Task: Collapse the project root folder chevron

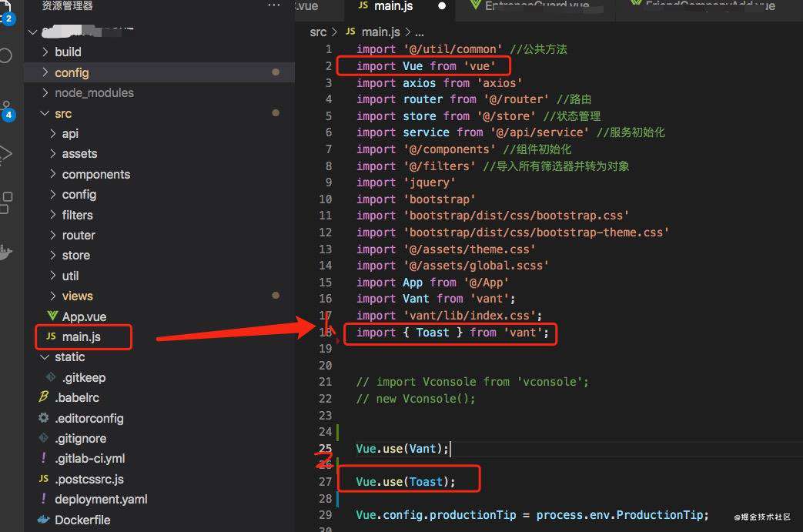Action: coord(33,32)
